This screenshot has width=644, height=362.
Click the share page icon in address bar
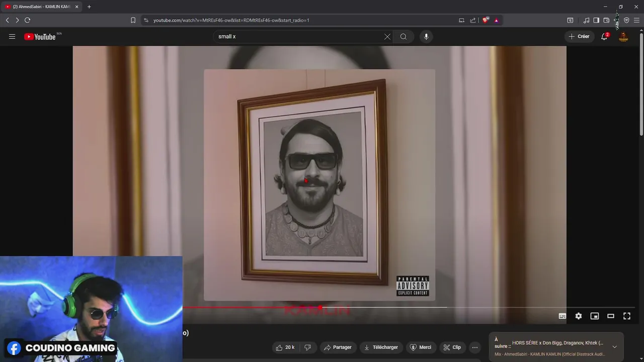[x=473, y=20]
